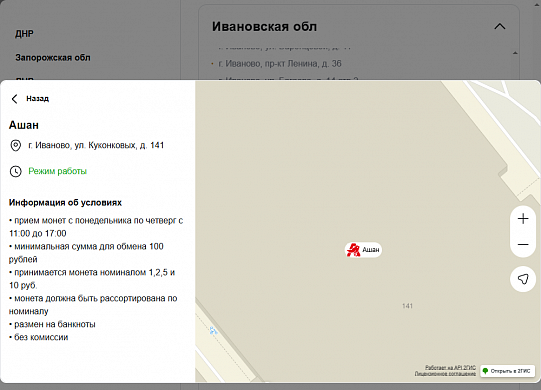Select ДНР region in the list
This screenshot has height=390, width=541.
pyautogui.click(x=24, y=34)
